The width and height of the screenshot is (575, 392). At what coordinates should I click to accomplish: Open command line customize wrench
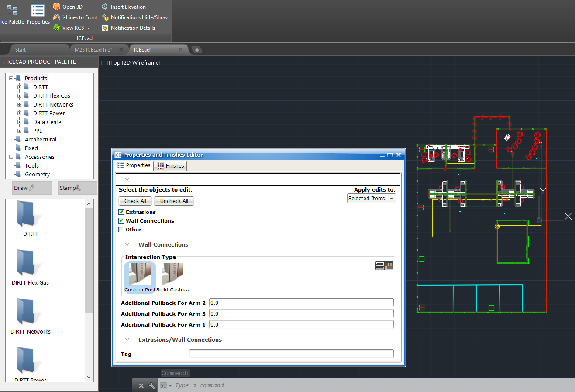(152, 386)
